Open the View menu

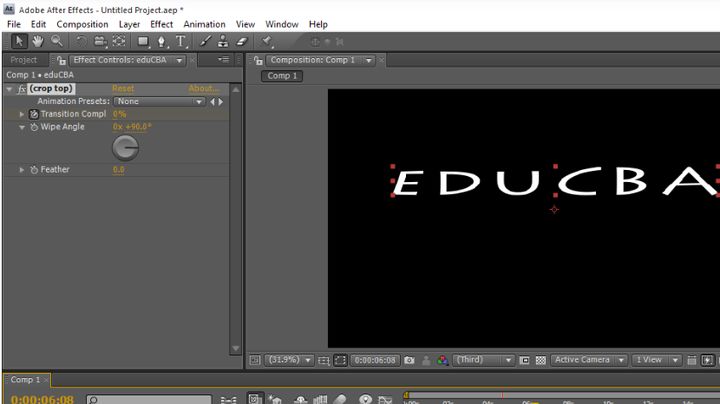point(245,24)
